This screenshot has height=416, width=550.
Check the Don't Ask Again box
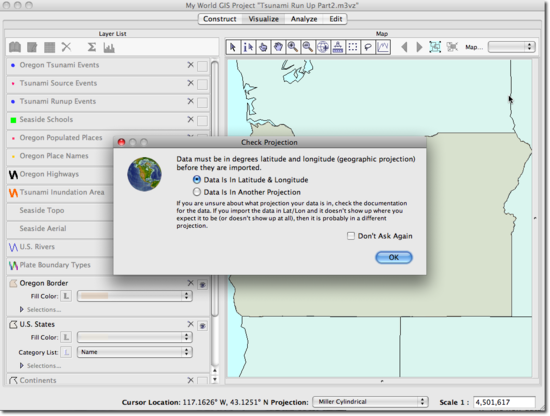[x=351, y=236]
